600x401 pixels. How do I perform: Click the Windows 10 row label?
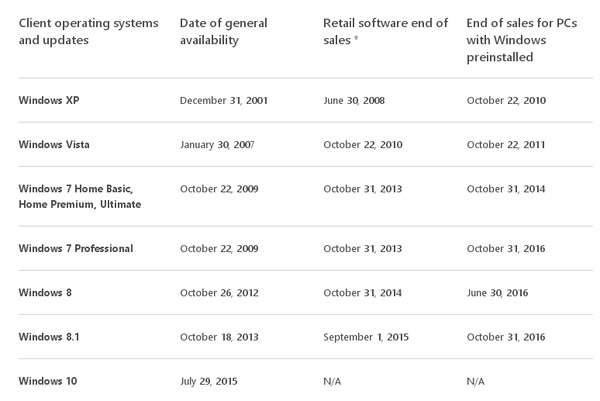(x=48, y=381)
